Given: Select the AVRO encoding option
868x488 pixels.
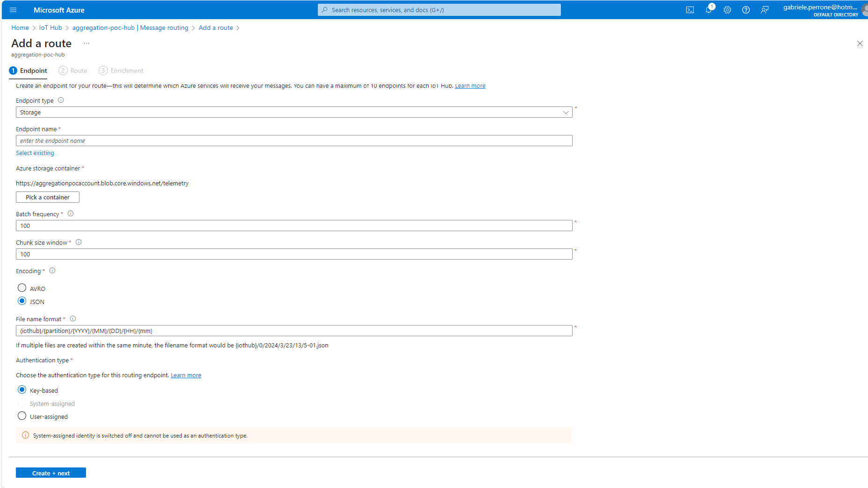Looking at the screenshot, I should (22, 288).
